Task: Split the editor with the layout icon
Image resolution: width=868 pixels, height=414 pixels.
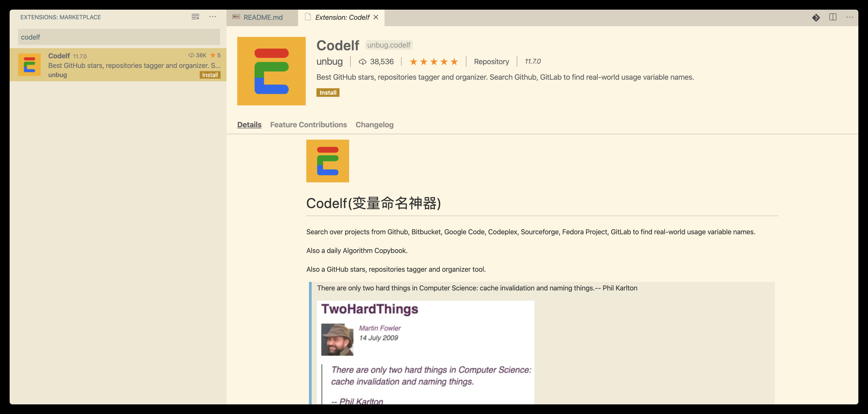Action: click(833, 17)
